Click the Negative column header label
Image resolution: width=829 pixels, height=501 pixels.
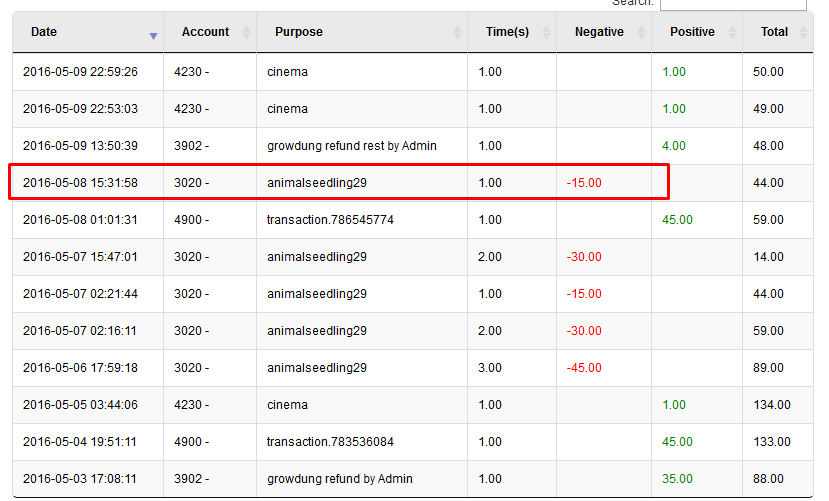[x=599, y=32]
